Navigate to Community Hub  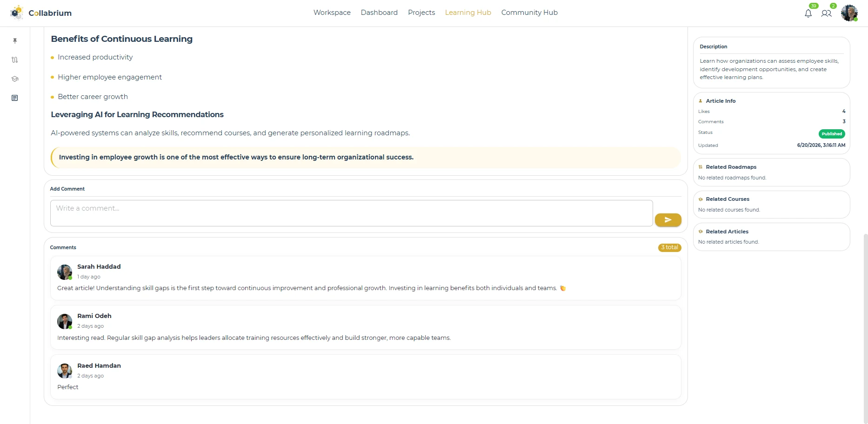coord(529,13)
